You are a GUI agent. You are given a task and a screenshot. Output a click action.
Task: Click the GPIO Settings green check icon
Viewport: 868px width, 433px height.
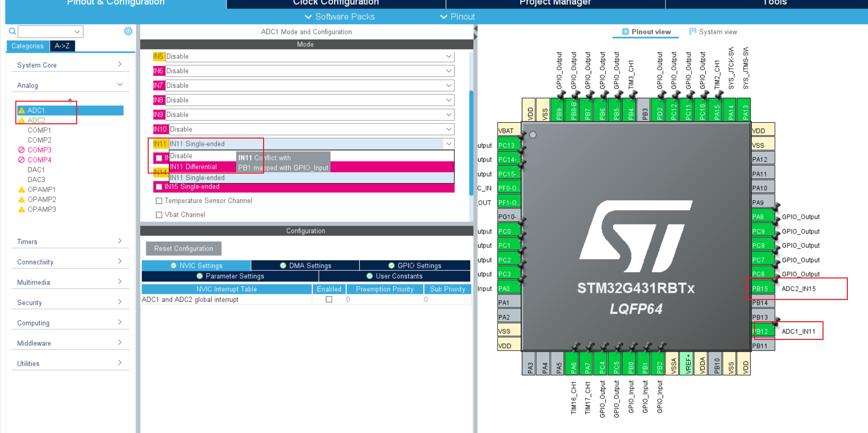(392, 266)
